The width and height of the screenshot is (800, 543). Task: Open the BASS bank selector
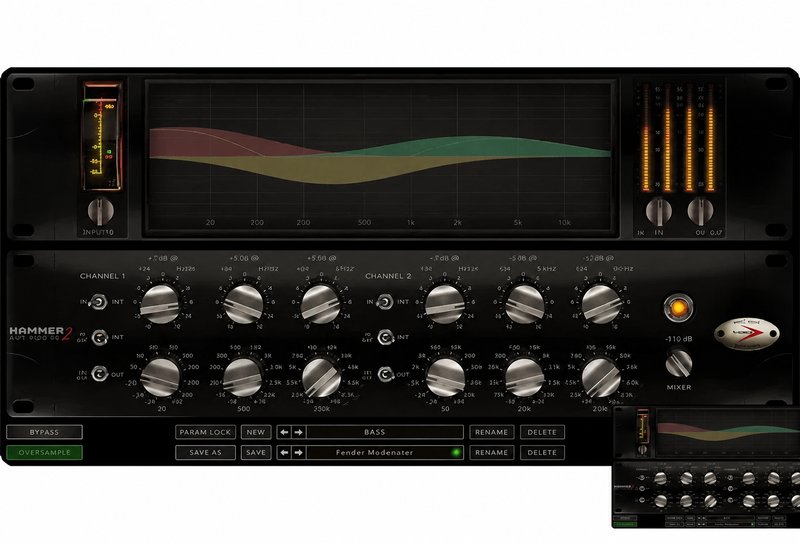click(384, 432)
